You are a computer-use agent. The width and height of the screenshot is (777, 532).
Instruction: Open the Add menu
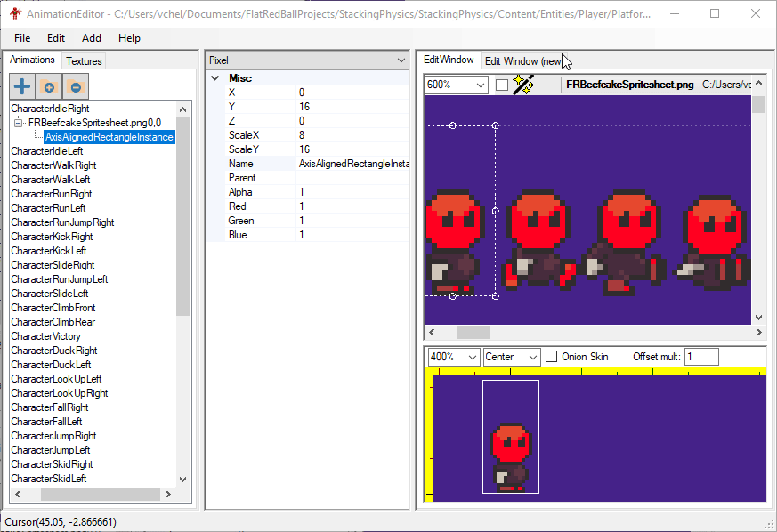92,38
